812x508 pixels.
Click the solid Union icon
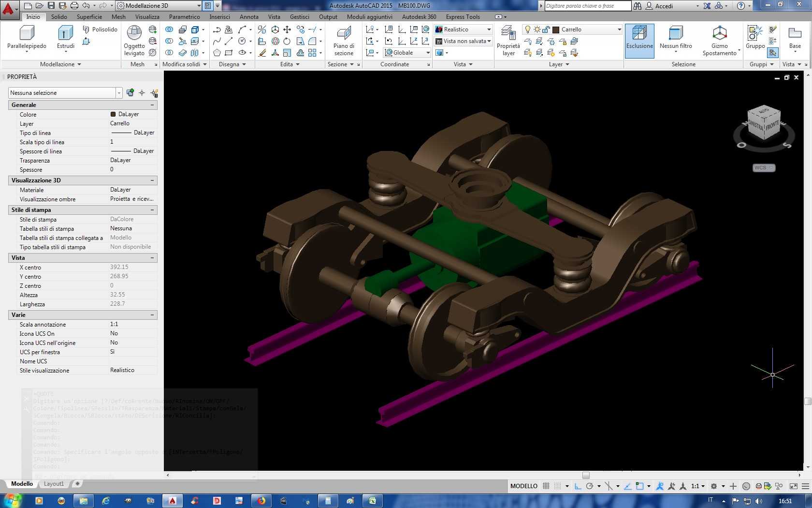pyautogui.click(x=169, y=30)
